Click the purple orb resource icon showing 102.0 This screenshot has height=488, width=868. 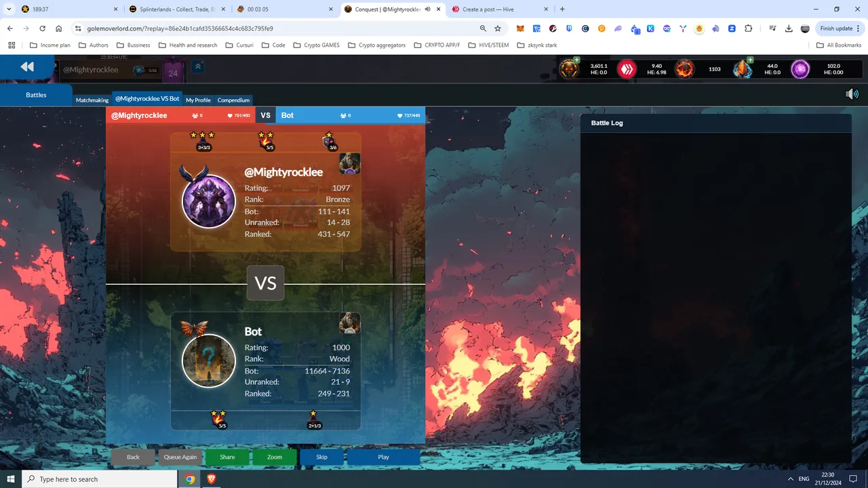pyautogui.click(x=800, y=69)
